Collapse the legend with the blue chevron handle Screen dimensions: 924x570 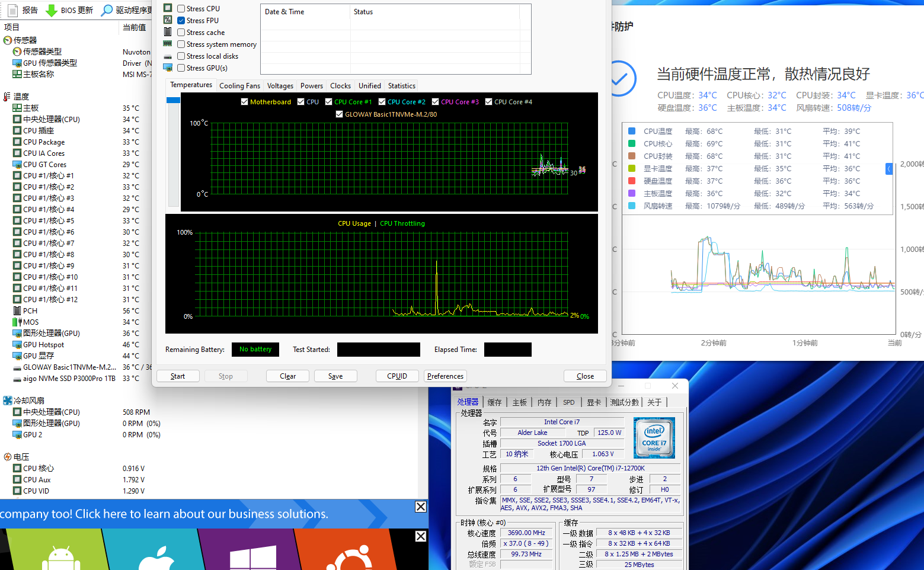click(x=888, y=169)
